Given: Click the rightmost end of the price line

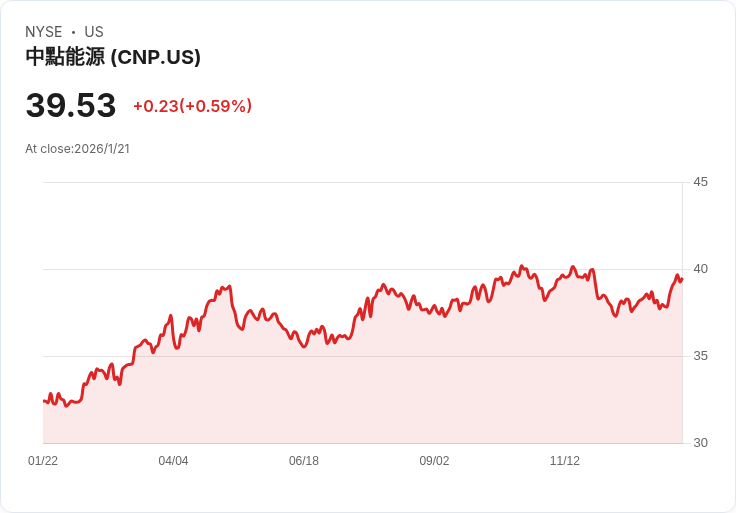Looking at the screenshot, I should 681,279.
